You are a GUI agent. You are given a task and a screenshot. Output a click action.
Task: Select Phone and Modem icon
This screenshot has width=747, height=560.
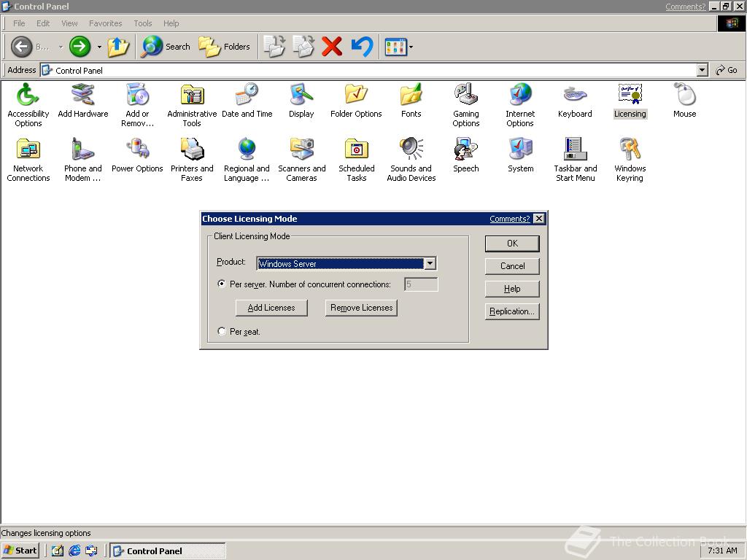(x=83, y=160)
